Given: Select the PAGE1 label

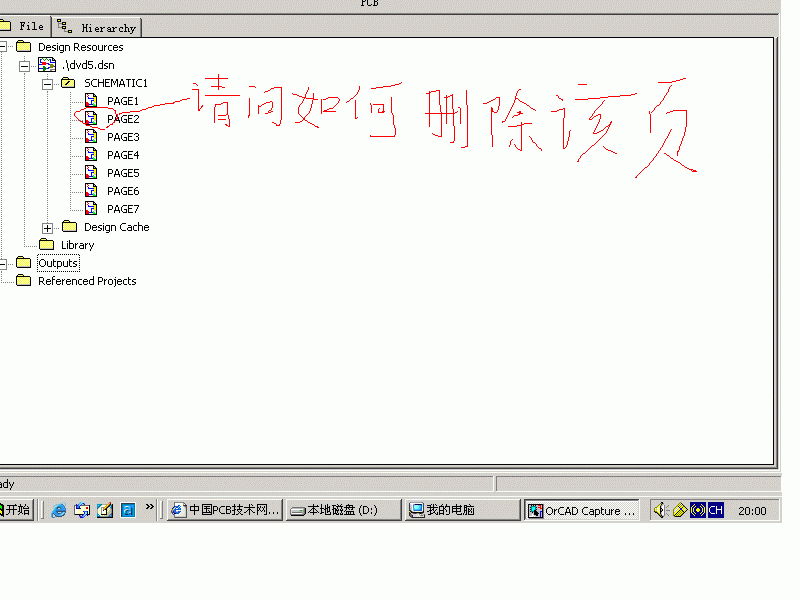Looking at the screenshot, I should pos(123,101).
